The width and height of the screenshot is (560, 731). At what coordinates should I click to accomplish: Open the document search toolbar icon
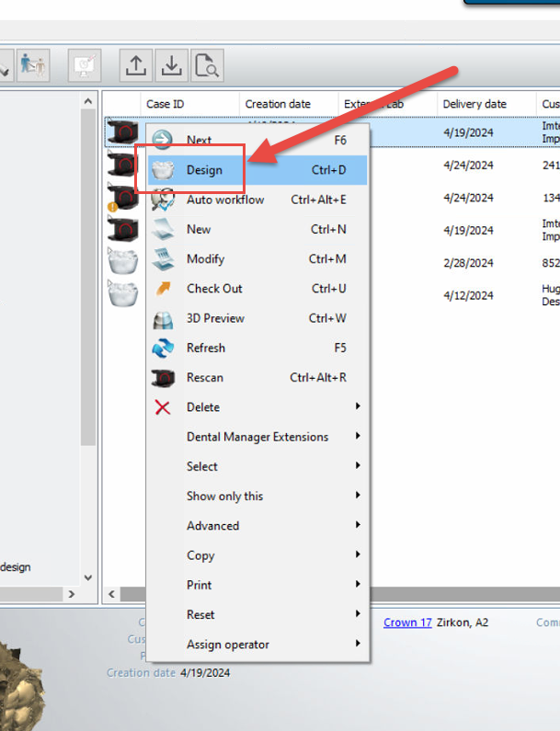[x=207, y=65]
